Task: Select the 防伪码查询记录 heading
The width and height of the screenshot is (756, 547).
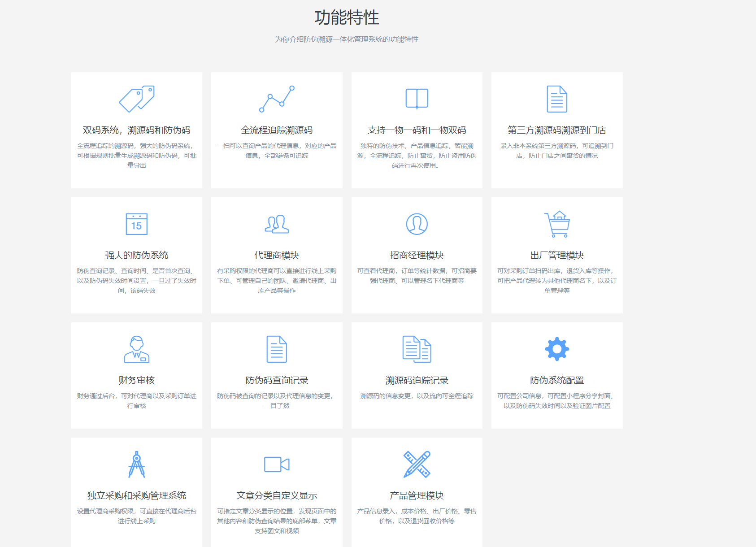Action: click(x=277, y=380)
